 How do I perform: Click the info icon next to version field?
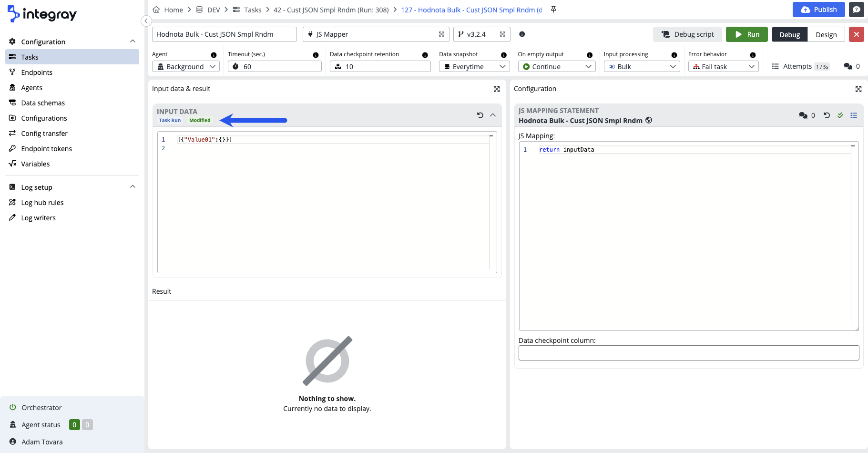[x=522, y=34]
